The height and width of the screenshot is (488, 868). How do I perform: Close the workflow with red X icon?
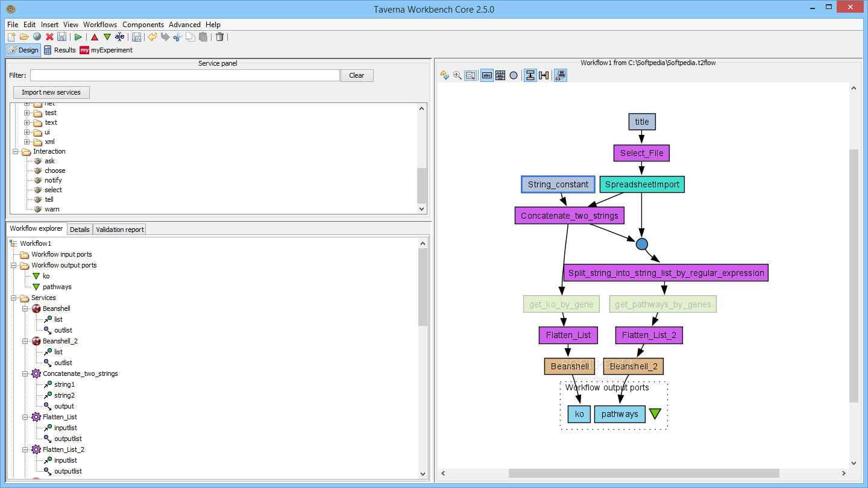[49, 37]
